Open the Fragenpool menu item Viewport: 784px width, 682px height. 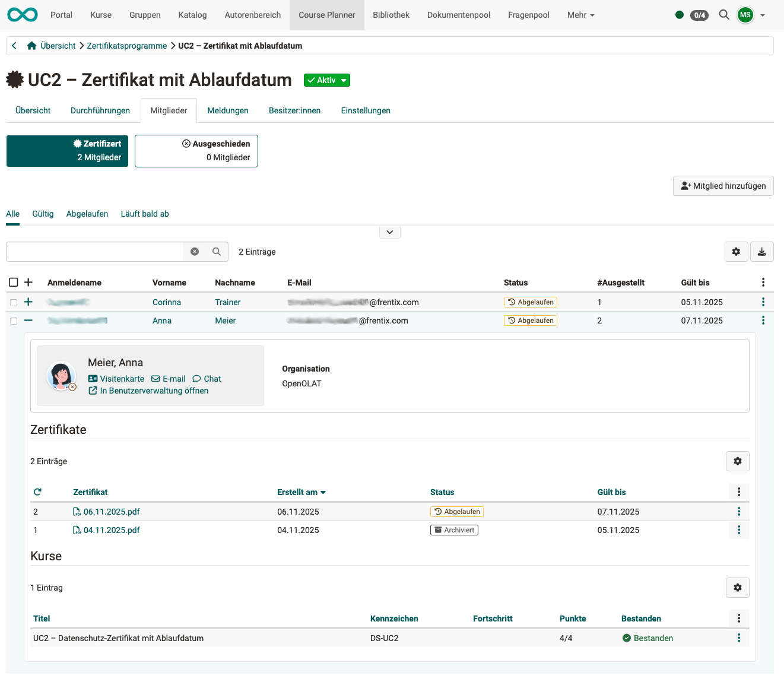coord(528,15)
